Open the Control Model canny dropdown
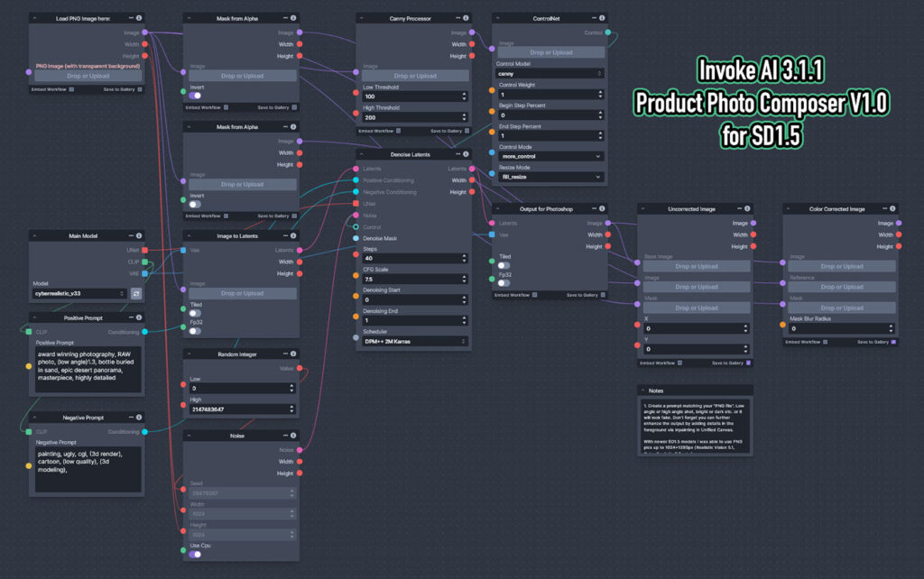The height and width of the screenshot is (579, 924). coord(550,74)
